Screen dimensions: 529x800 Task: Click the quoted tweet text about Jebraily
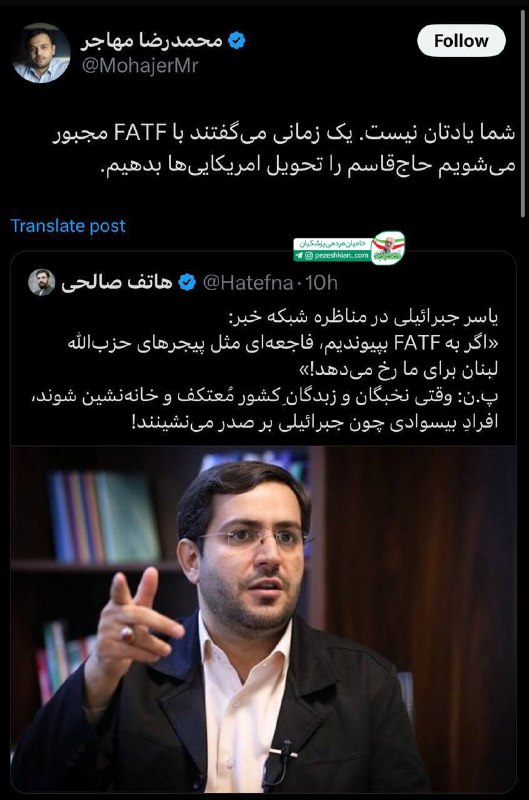coord(283,369)
